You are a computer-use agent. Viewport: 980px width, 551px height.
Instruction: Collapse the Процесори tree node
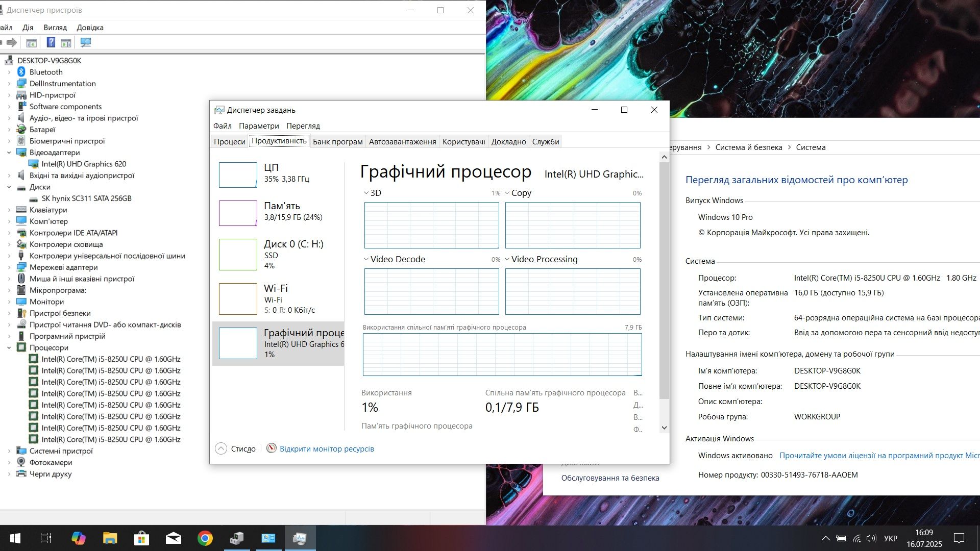pyautogui.click(x=9, y=348)
